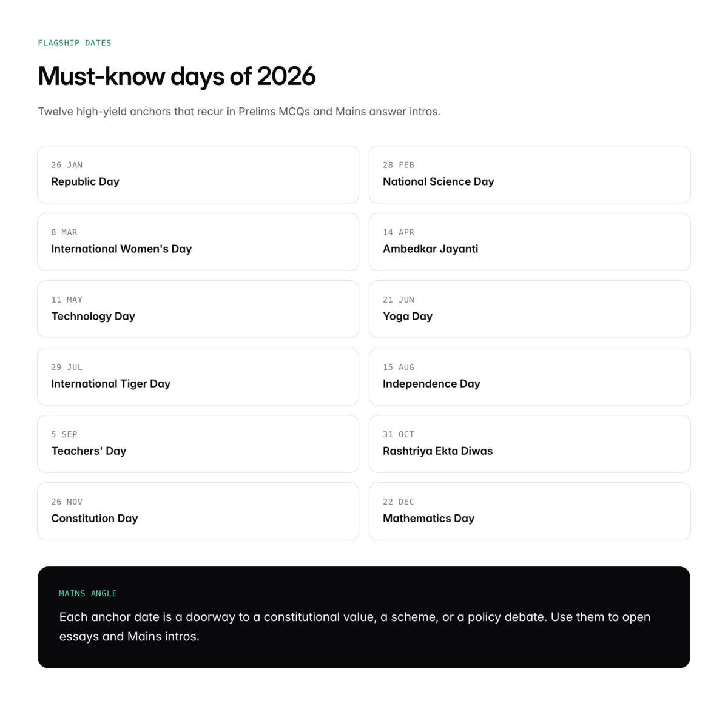Click the International Women's Day card

[198, 241]
